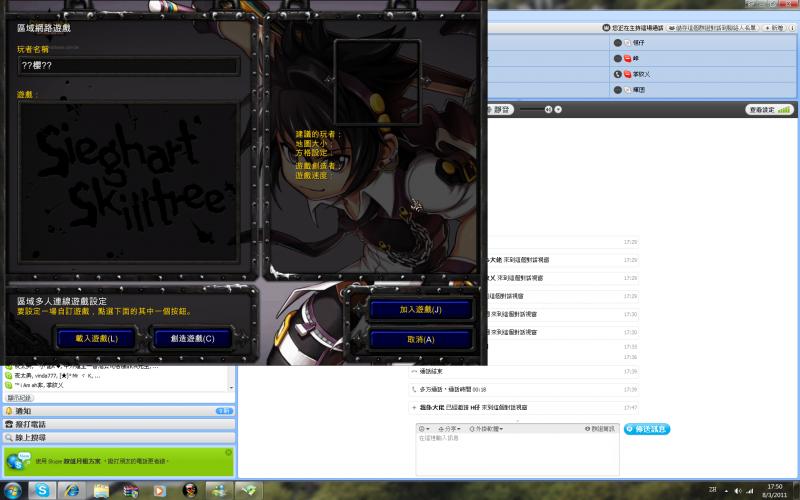Click the ZH language indicator in system tray
The height and width of the screenshot is (500, 800).
tap(713, 490)
